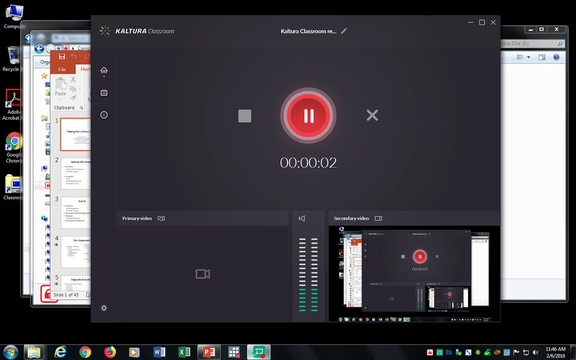Select the recording title text field
576x360 pixels.
(x=308, y=31)
